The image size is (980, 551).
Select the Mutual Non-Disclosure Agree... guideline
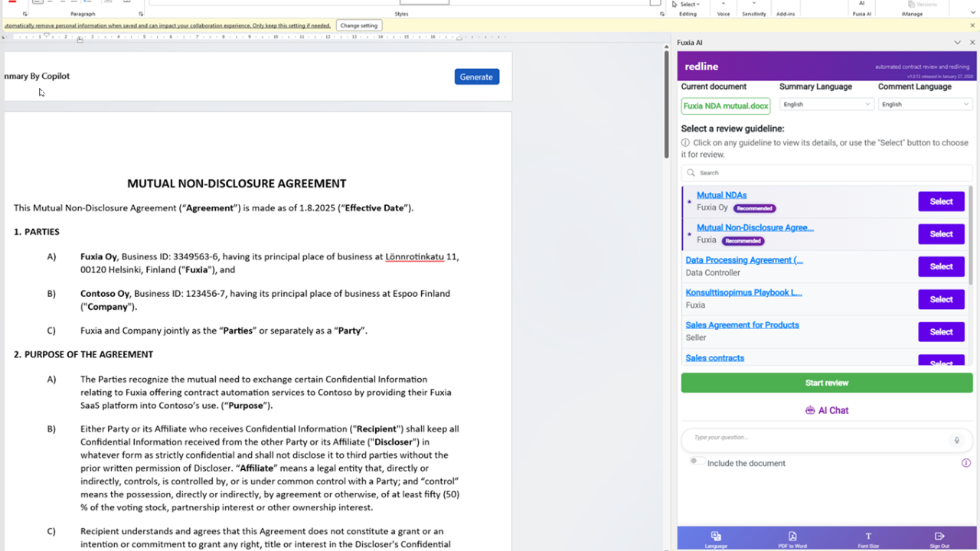941,234
